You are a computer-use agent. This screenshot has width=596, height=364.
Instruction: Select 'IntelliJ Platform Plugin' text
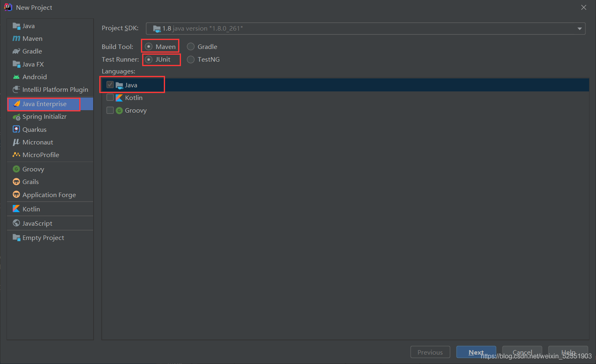[x=55, y=89]
